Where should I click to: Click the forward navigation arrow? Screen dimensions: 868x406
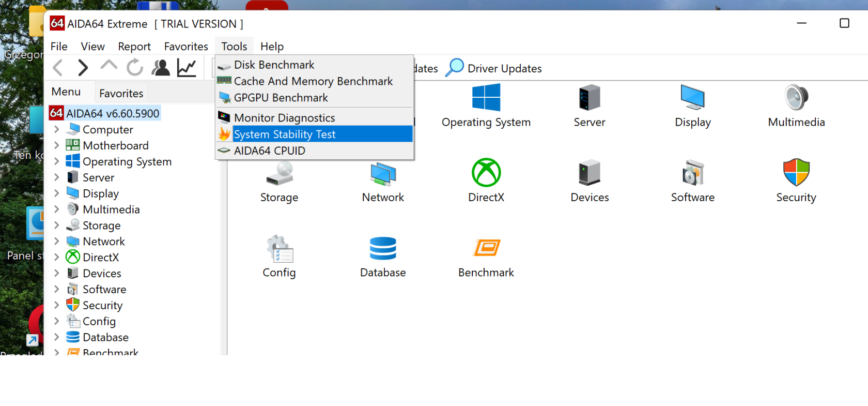[83, 68]
